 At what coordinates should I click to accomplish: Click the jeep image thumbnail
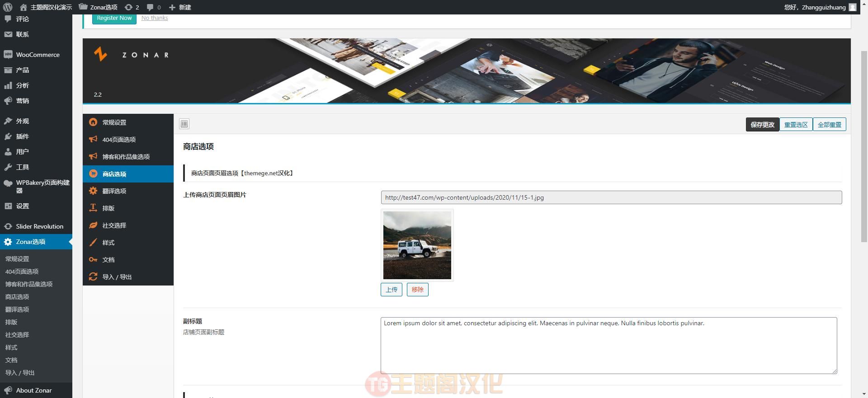pyautogui.click(x=417, y=245)
